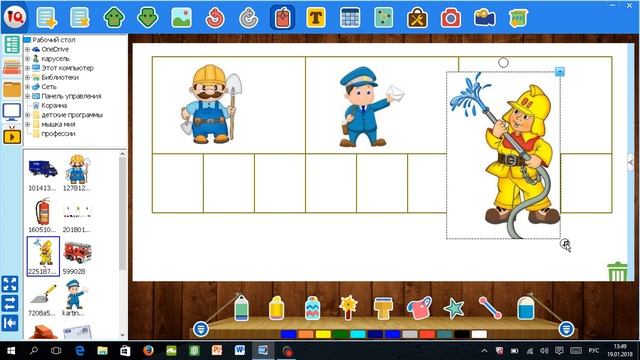The height and width of the screenshot is (360, 640).
Task: Expand the Сеть tree node
Action: pyautogui.click(x=27, y=87)
